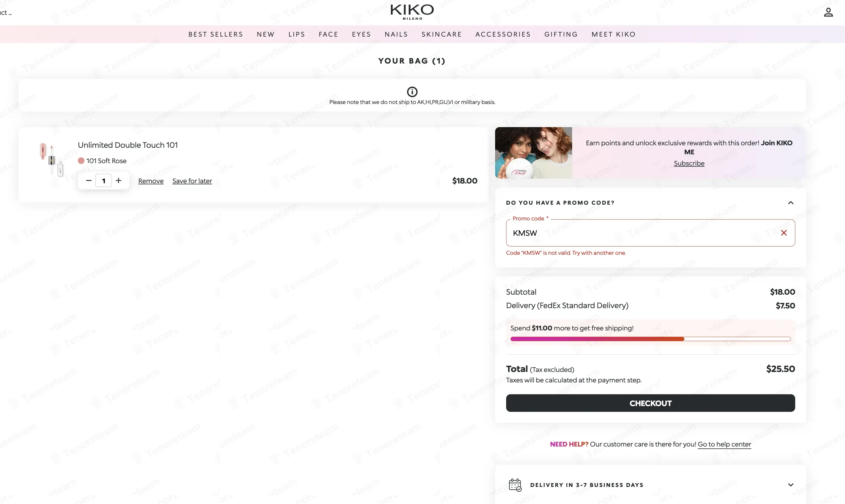Increase quantity with the plus button

119,181
